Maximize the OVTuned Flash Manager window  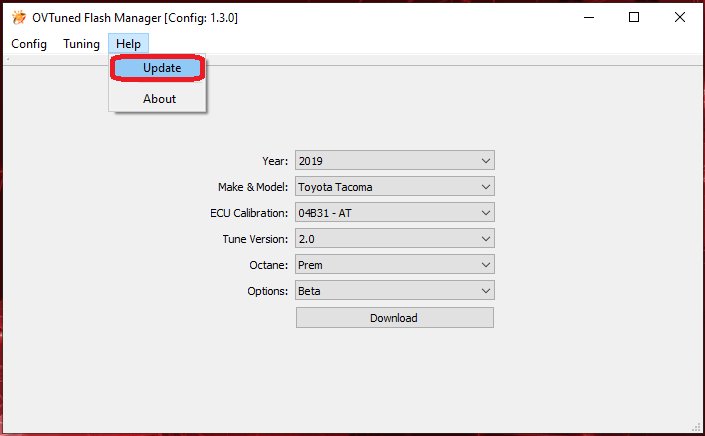tap(634, 18)
